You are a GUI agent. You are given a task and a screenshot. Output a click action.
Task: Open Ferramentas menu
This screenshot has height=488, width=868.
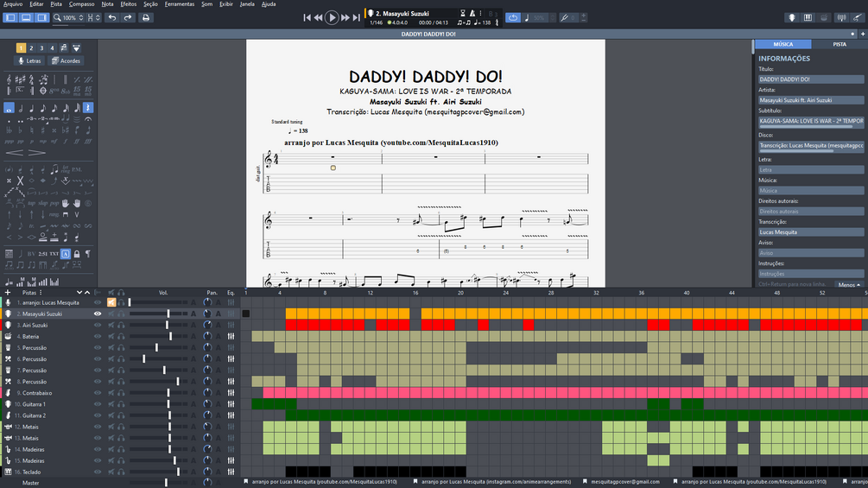pyautogui.click(x=180, y=3)
